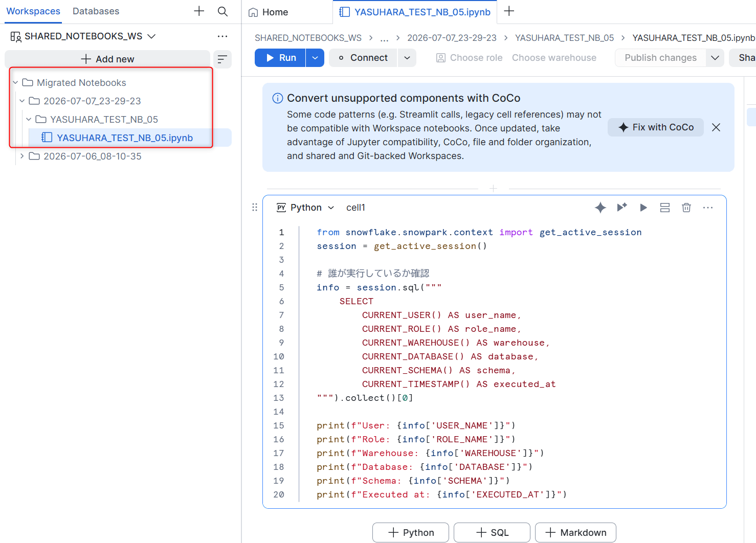
Task: Click SHARED_NOTEBOOKS_WS in the breadcrumb
Action: point(308,38)
